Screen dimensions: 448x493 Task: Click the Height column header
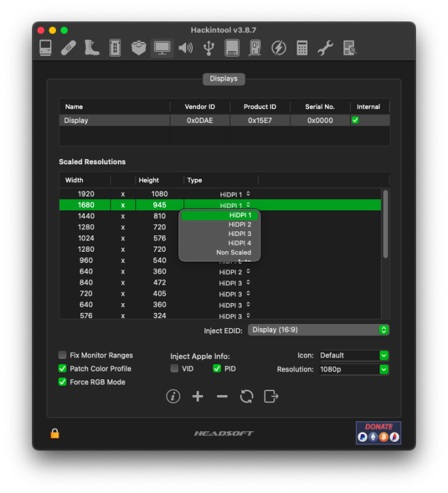click(159, 180)
